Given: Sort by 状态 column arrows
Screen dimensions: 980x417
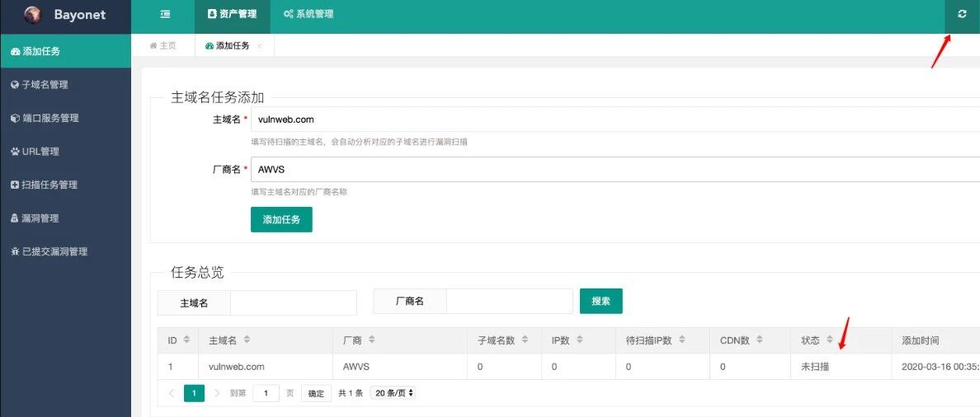Looking at the screenshot, I should [829, 340].
